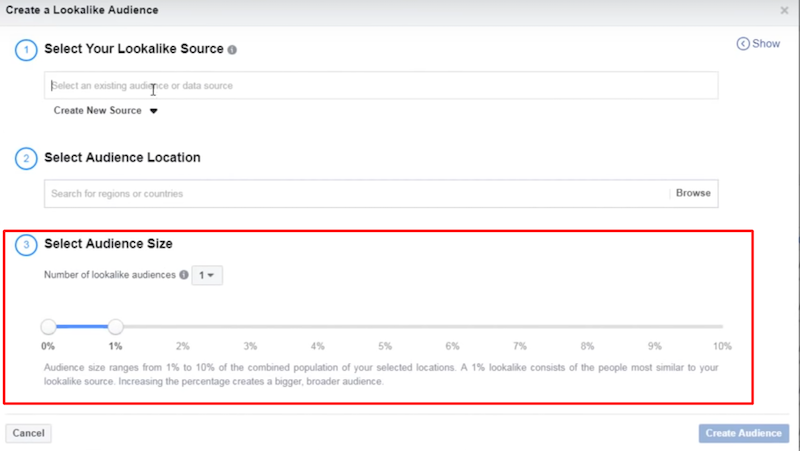Click the Cancel button
Image resolution: width=800 pixels, height=451 pixels.
point(28,433)
